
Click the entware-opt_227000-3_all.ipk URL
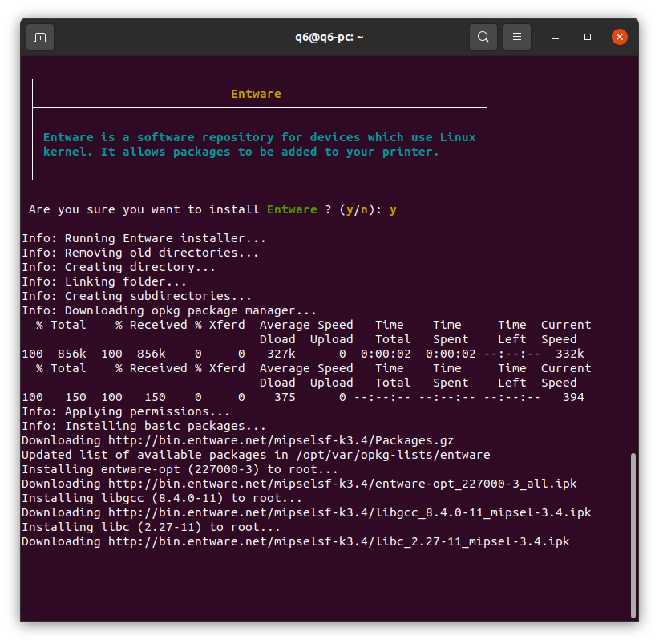[x=342, y=484]
